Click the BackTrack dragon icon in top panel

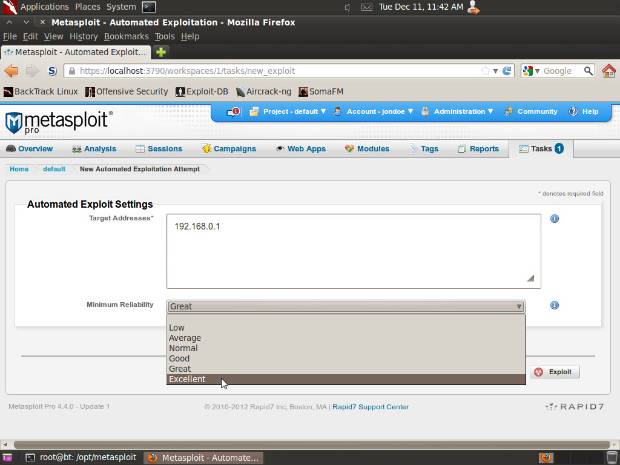pos(9,7)
